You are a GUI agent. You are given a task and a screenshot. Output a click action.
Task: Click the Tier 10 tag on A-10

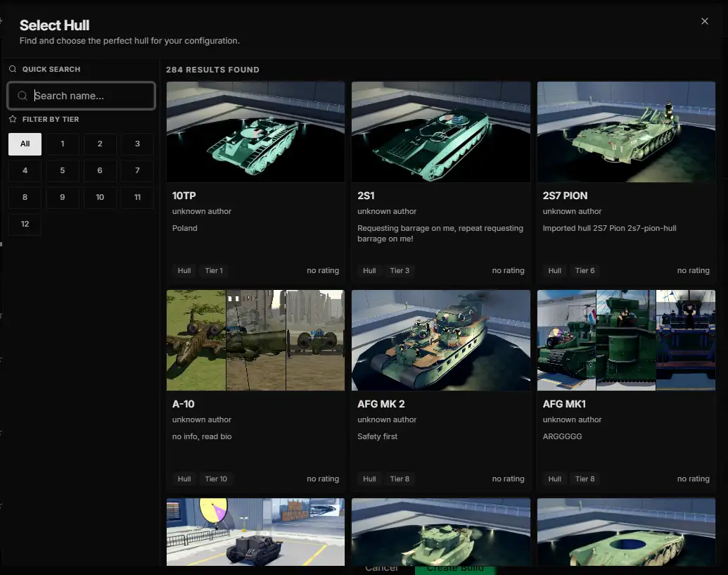[216, 479]
